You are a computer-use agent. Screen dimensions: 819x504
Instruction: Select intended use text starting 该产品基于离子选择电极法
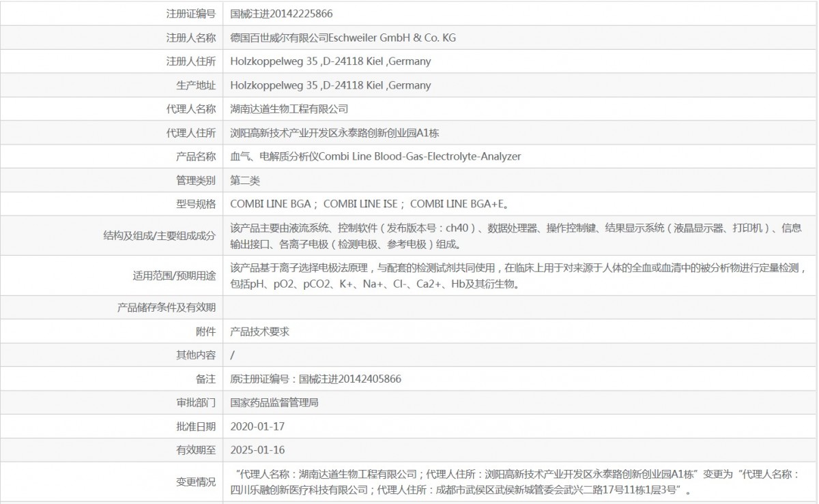pyautogui.click(x=519, y=276)
